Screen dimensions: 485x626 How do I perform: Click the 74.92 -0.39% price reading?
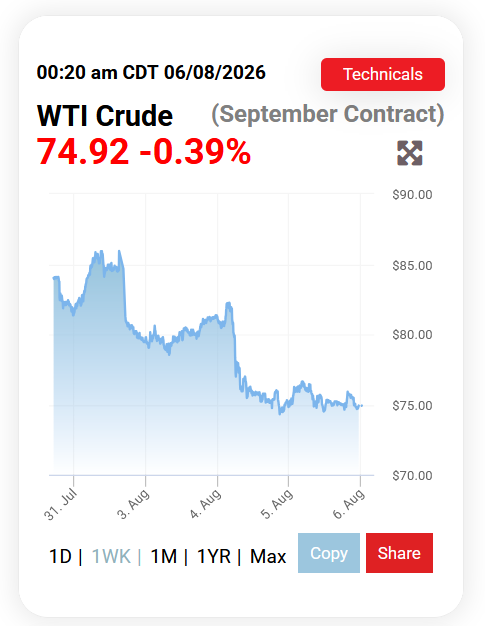pos(144,151)
